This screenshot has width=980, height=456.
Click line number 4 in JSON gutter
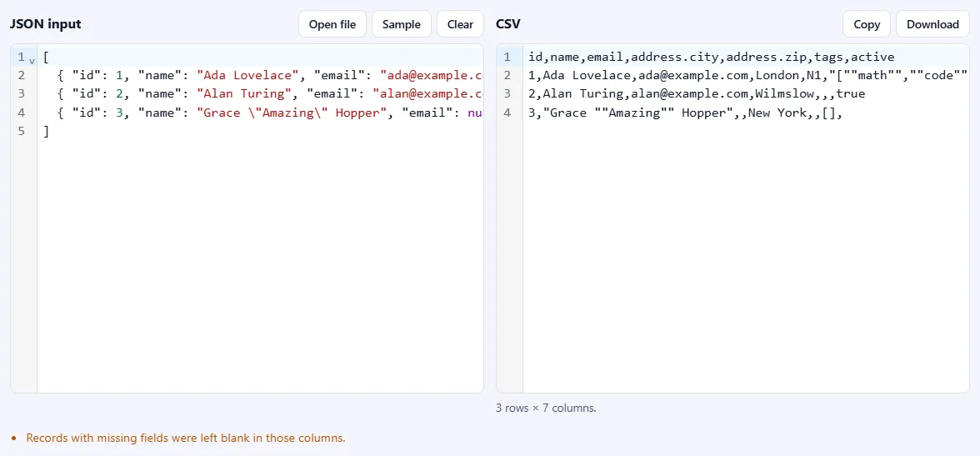pos(22,113)
